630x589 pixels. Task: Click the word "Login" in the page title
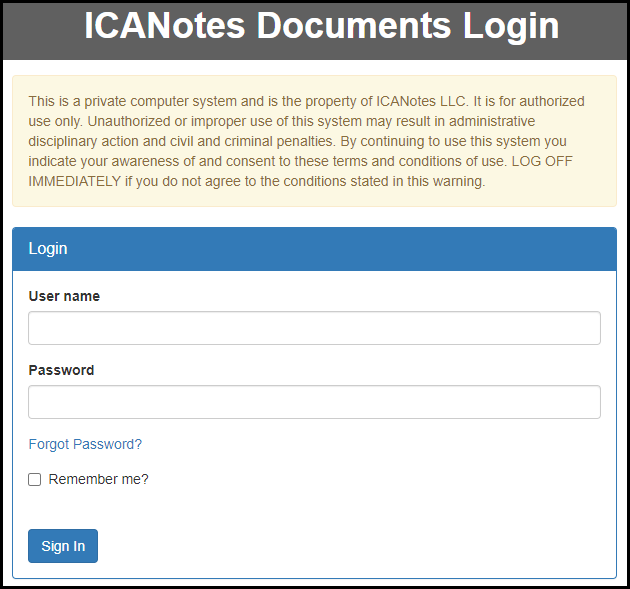(x=511, y=26)
